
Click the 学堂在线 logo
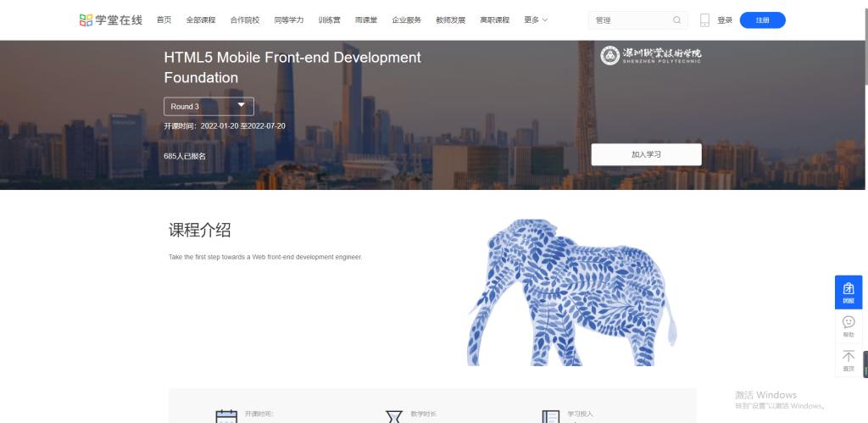tap(111, 20)
